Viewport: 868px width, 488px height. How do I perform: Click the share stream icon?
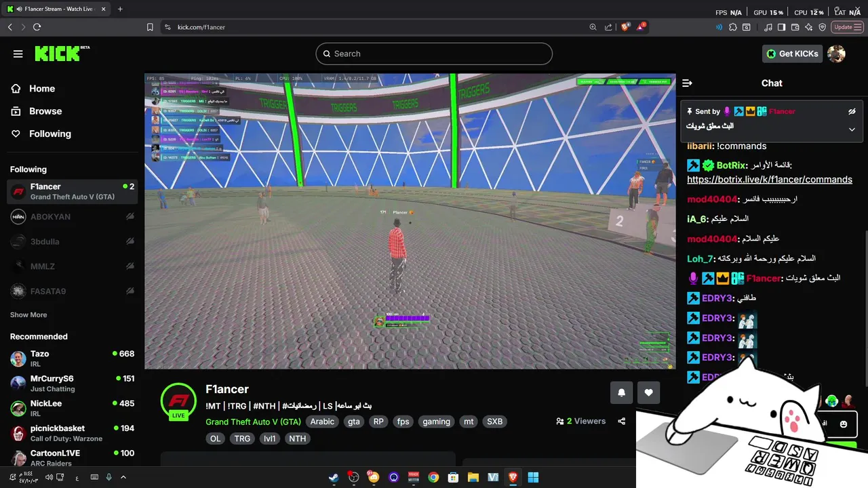pos(622,422)
